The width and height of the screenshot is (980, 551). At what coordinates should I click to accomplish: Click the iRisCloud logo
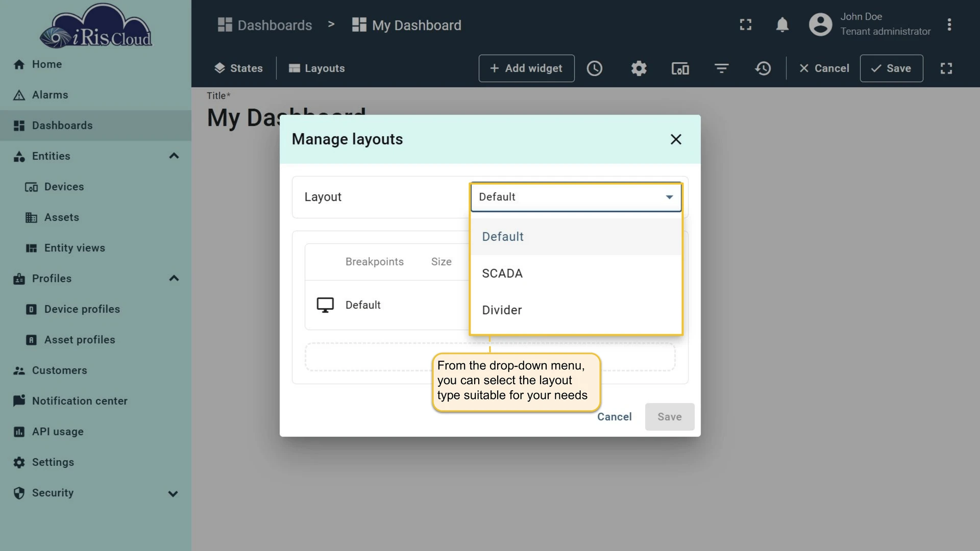(x=96, y=27)
